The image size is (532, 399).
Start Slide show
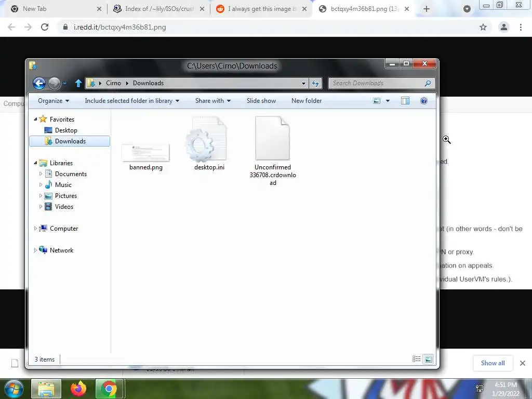coord(261,101)
